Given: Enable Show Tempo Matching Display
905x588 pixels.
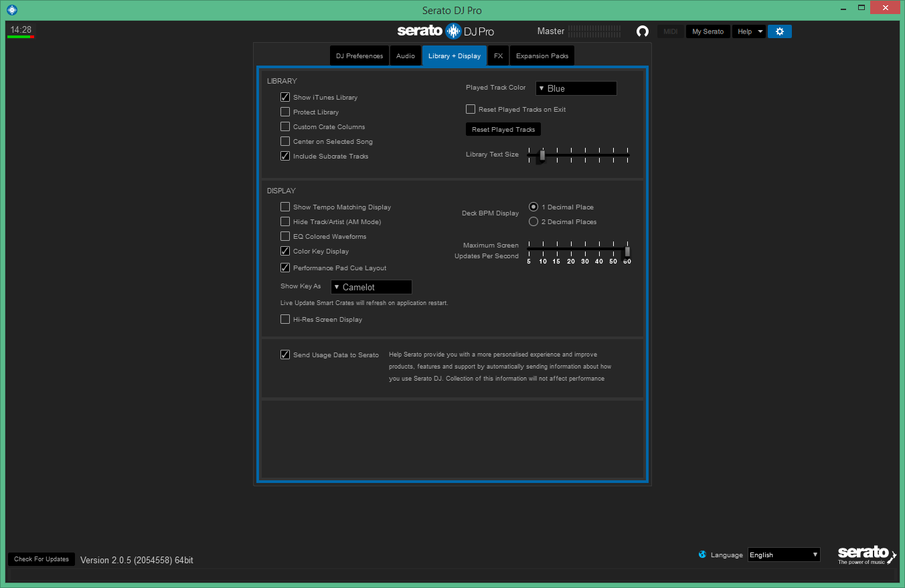Looking at the screenshot, I should point(285,207).
